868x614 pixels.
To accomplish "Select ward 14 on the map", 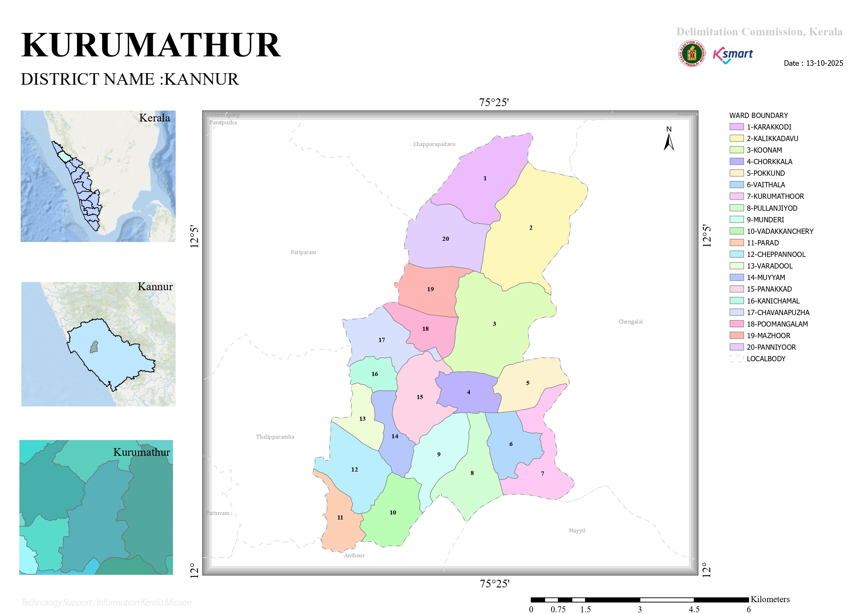I will (x=394, y=436).
